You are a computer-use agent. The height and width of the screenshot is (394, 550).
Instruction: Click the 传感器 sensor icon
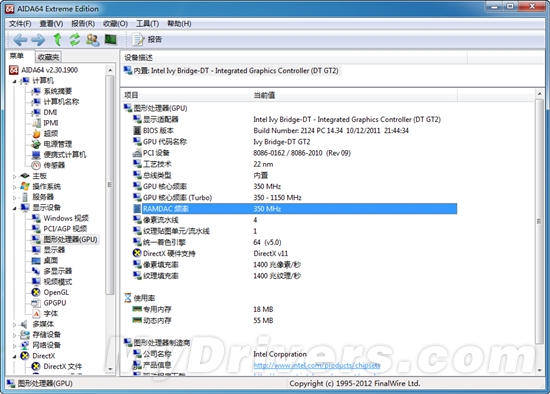coord(36,165)
